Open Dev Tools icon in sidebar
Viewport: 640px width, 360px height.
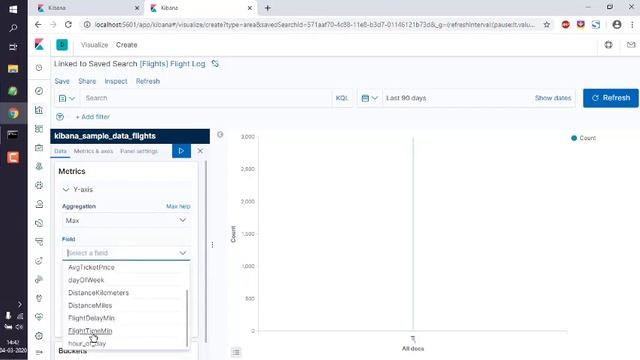tap(39, 298)
